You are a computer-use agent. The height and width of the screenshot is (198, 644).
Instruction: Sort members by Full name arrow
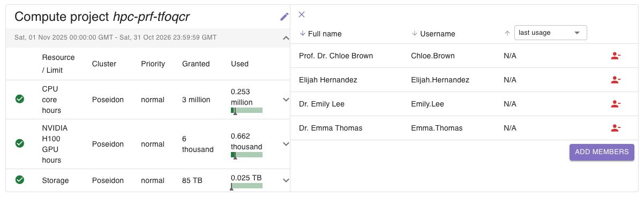(x=303, y=33)
